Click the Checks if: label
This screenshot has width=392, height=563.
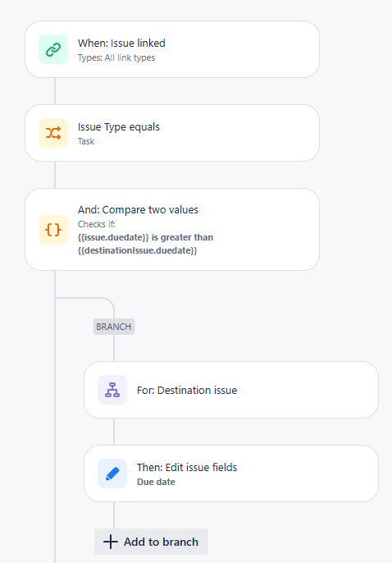97,224
